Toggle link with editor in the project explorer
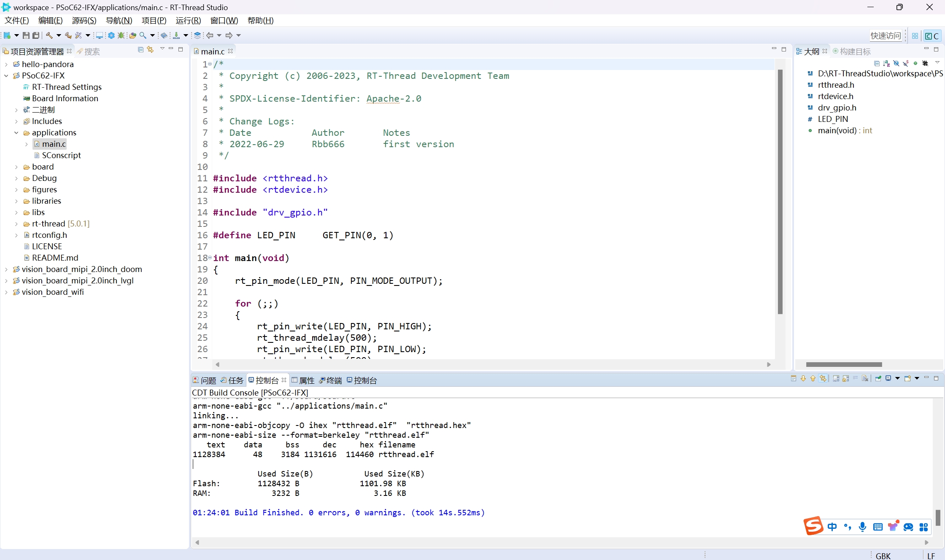This screenshot has width=945, height=560. pyautogui.click(x=151, y=50)
